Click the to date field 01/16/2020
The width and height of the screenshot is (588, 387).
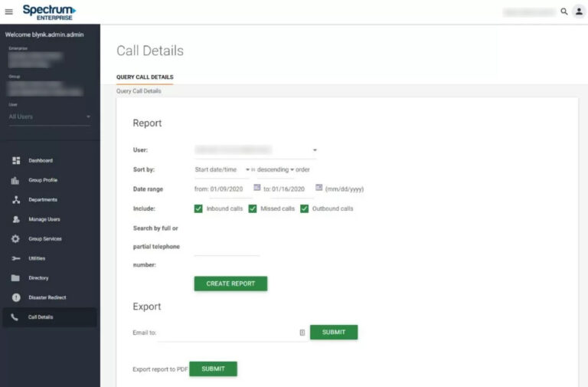click(x=292, y=189)
